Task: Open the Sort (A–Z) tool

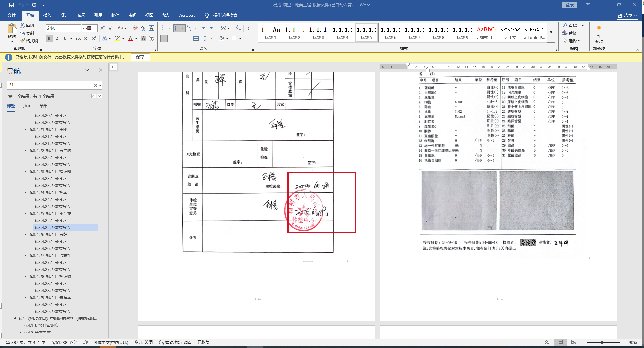Action: 238,28
